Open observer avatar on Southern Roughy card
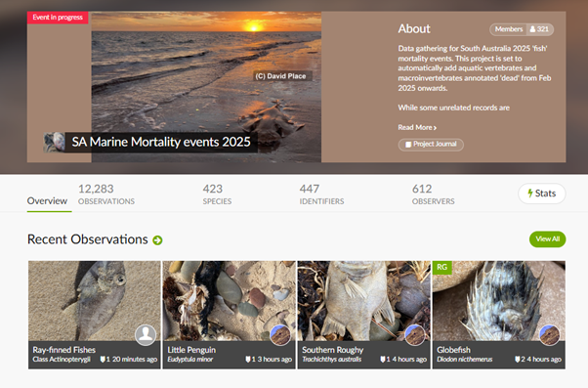Viewport: 588px width, 388px height. pos(415,334)
